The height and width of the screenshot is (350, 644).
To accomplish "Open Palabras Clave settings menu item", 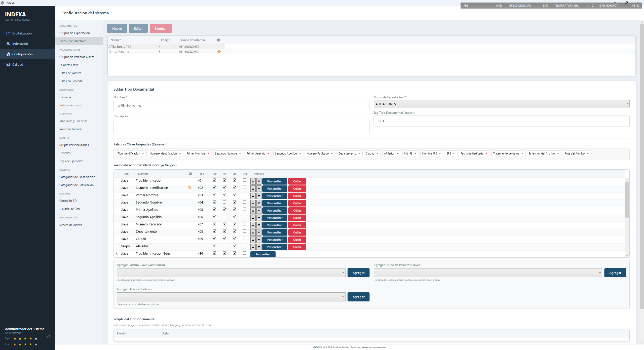I will point(69,65).
